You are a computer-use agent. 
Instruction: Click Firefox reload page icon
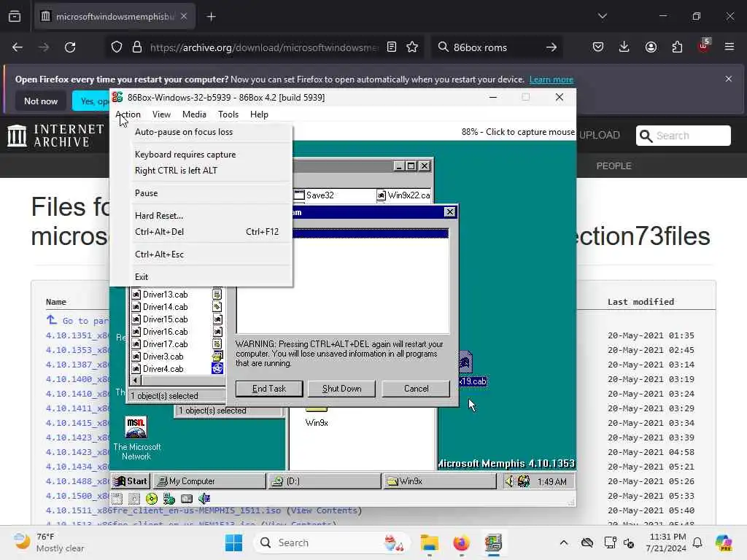pos(70,47)
